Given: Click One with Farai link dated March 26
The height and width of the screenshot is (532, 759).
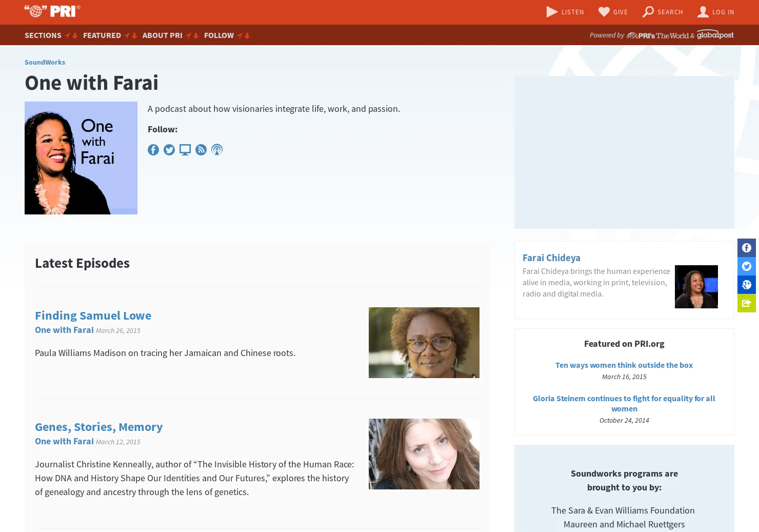Looking at the screenshot, I should click(64, 330).
